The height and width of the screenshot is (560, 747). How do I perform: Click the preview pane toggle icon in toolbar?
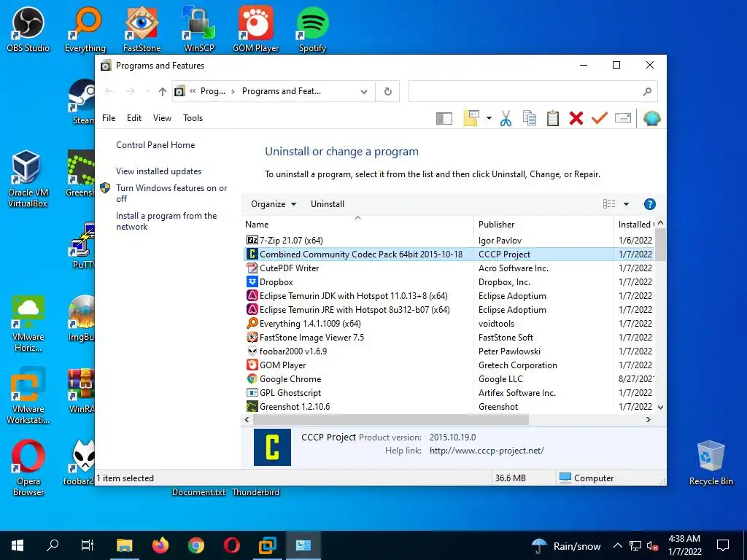[444, 118]
